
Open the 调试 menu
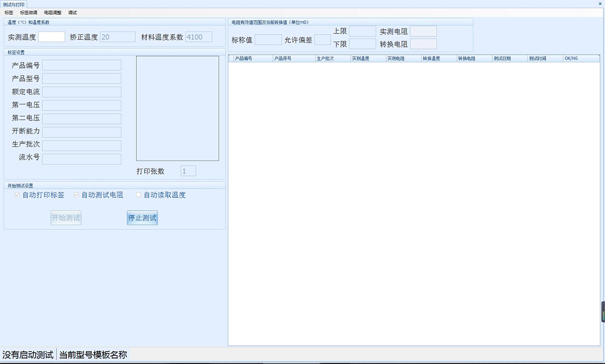coord(73,12)
